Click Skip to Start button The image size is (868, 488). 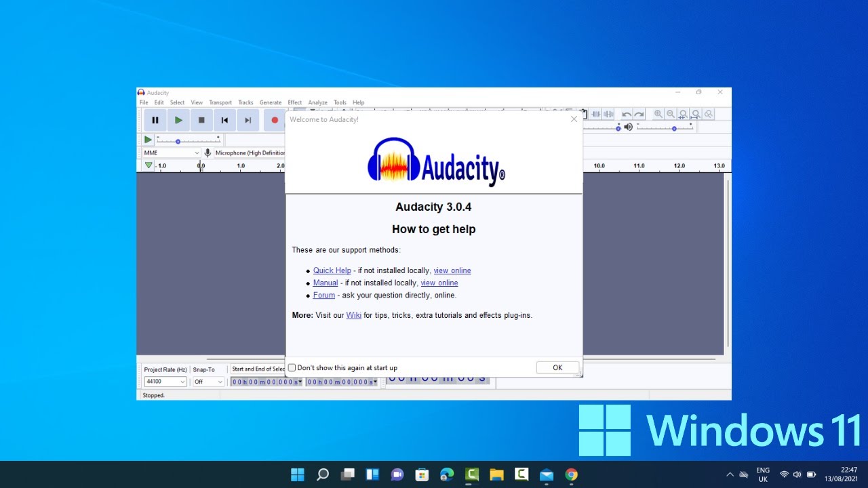[x=224, y=120]
